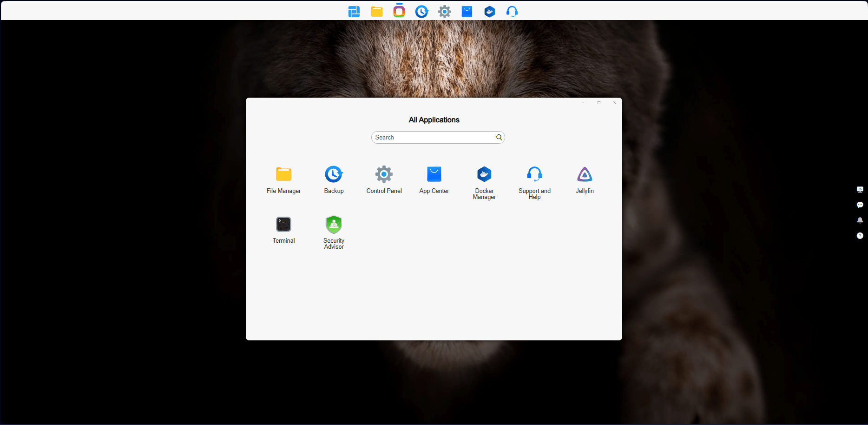This screenshot has height=425, width=868.
Task: Open File Manager from All Applications
Action: pyautogui.click(x=283, y=174)
